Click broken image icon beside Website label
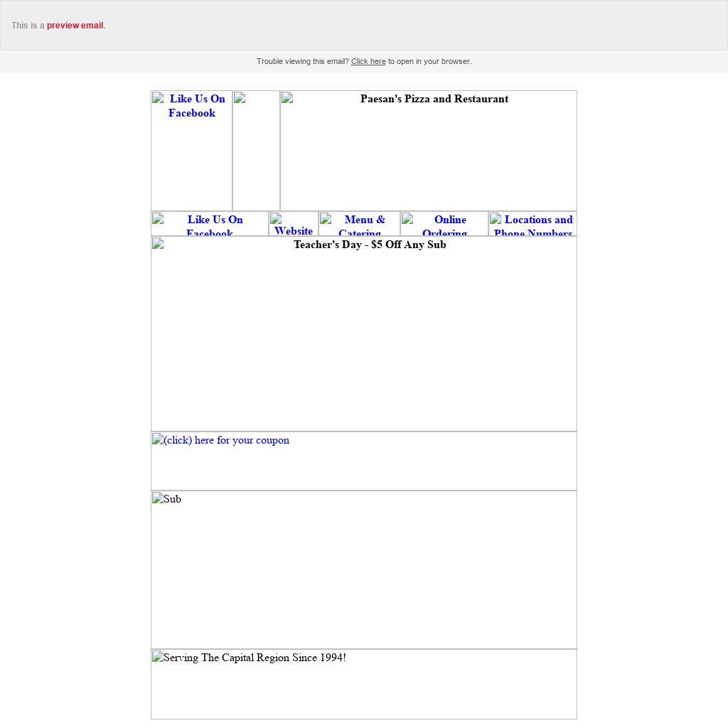Screen dimensions: 728x728 [x=277, y=219]
